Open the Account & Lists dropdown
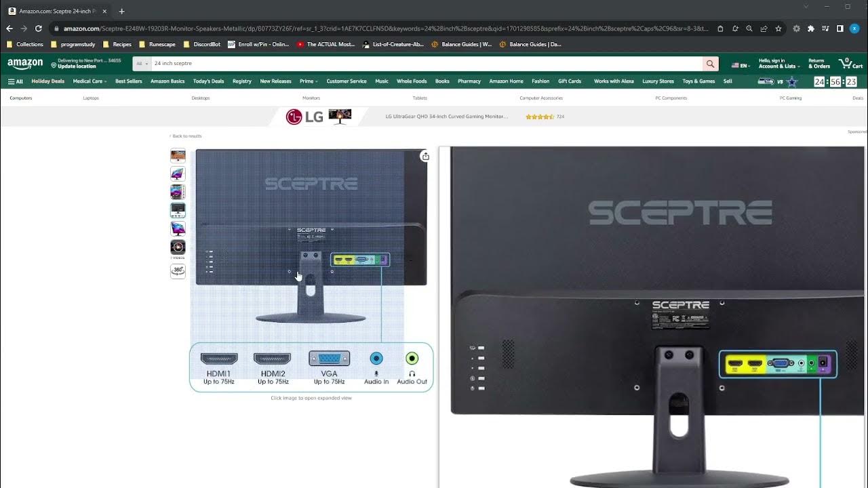868x488 pixels. [779, 64]
